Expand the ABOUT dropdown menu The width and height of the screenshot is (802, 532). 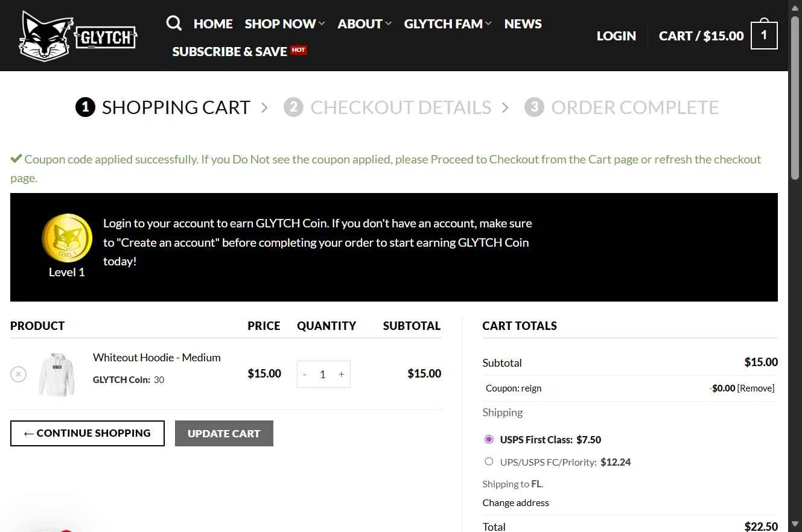click(364, 24)
